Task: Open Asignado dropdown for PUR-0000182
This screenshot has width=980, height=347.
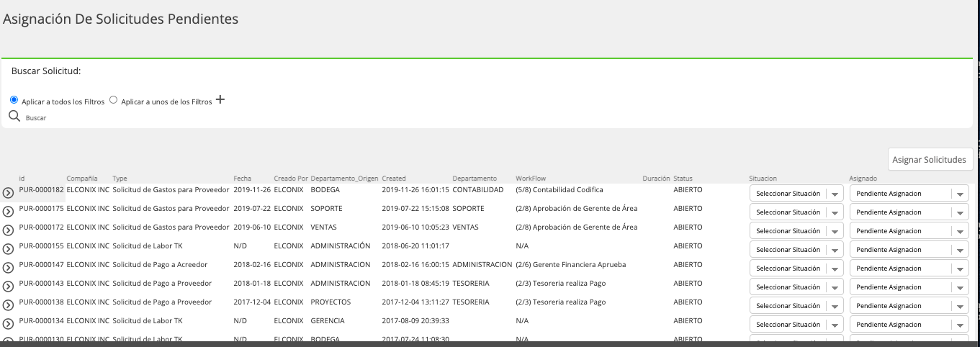Action: click(909, 194)
